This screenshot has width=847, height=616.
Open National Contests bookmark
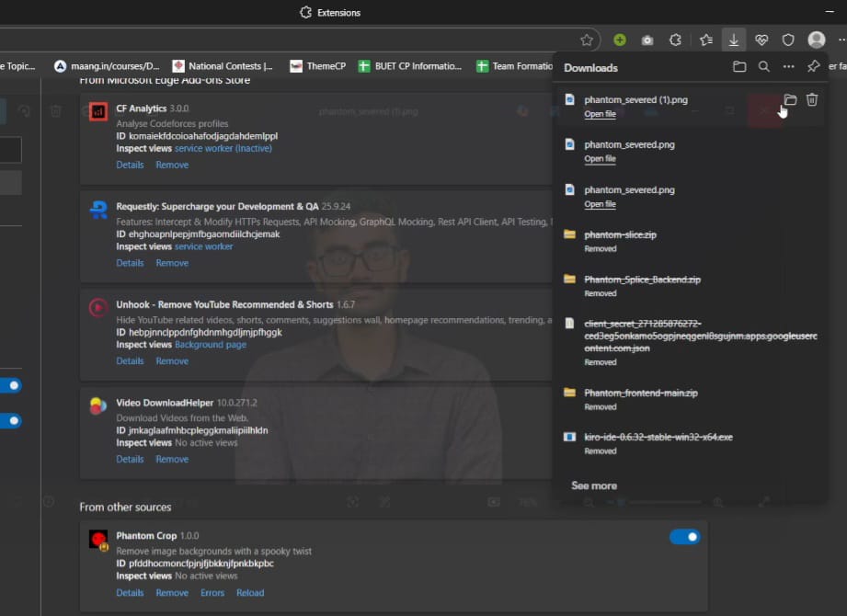pyautogui.click(x=223, y=66)
